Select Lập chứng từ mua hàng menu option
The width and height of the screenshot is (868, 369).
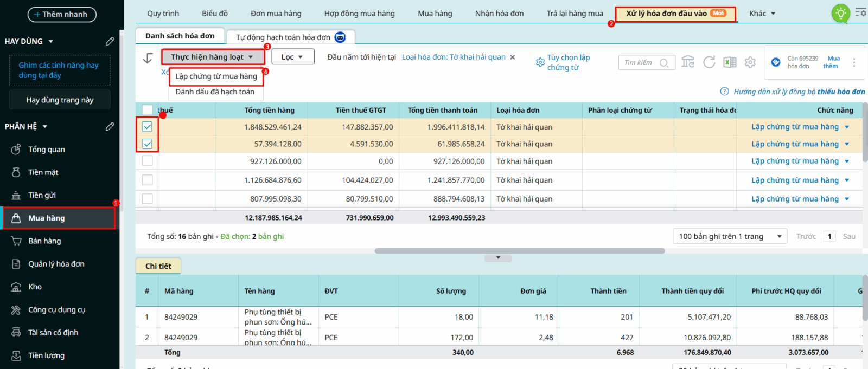[216, 76]
